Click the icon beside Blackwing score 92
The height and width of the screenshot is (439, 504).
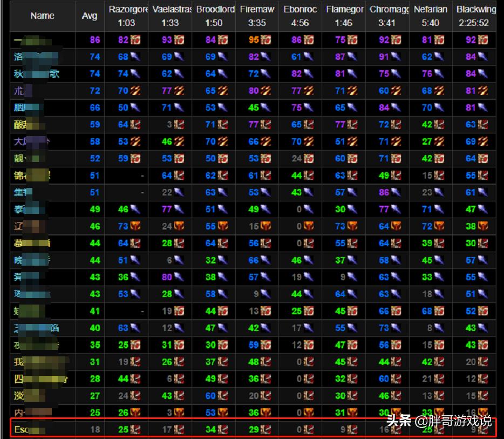pyautogui.click(x=483, y=40)
